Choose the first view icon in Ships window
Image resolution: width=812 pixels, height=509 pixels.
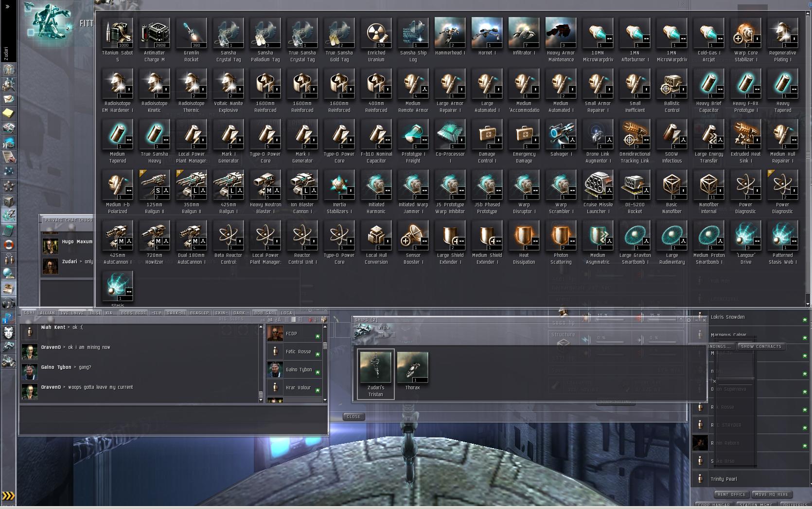click(381, 334)
